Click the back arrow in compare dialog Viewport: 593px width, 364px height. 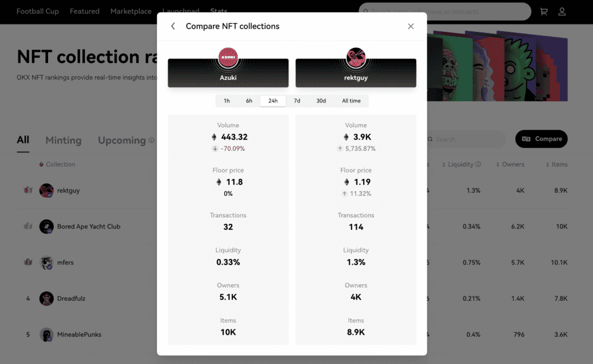173,27
